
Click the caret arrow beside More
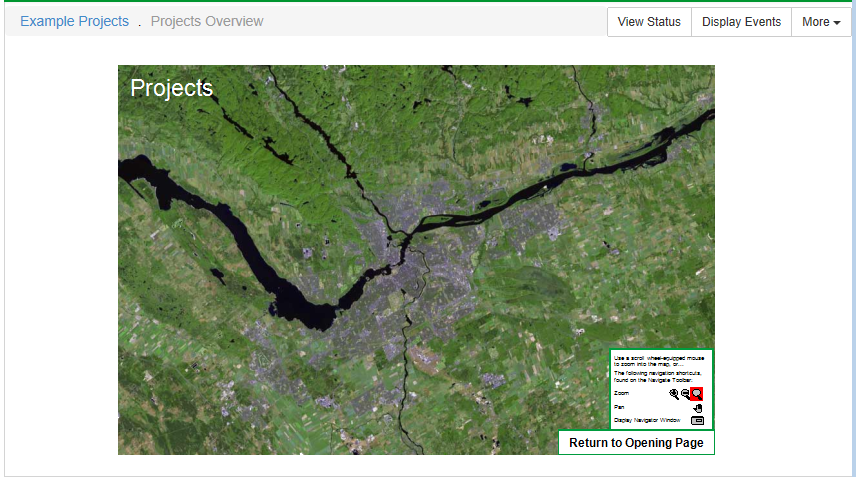pos(836,23)
